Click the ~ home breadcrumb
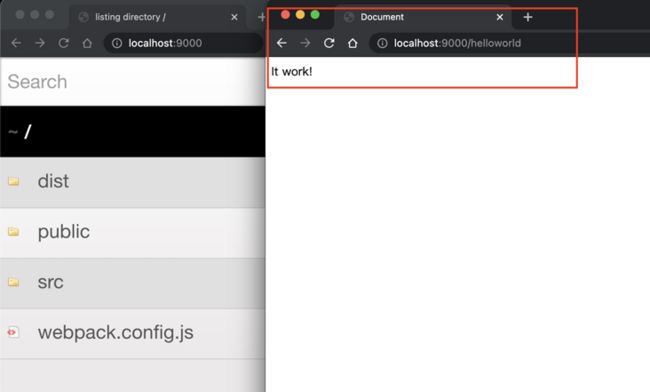This screenshot has height=392, width=650. tap(13, 132)
